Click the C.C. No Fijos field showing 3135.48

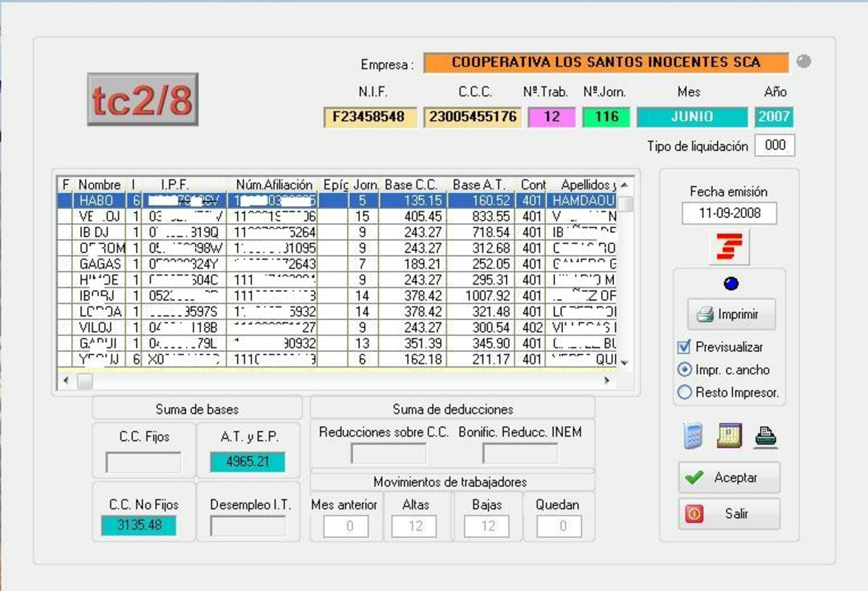[x=138, y=525]
